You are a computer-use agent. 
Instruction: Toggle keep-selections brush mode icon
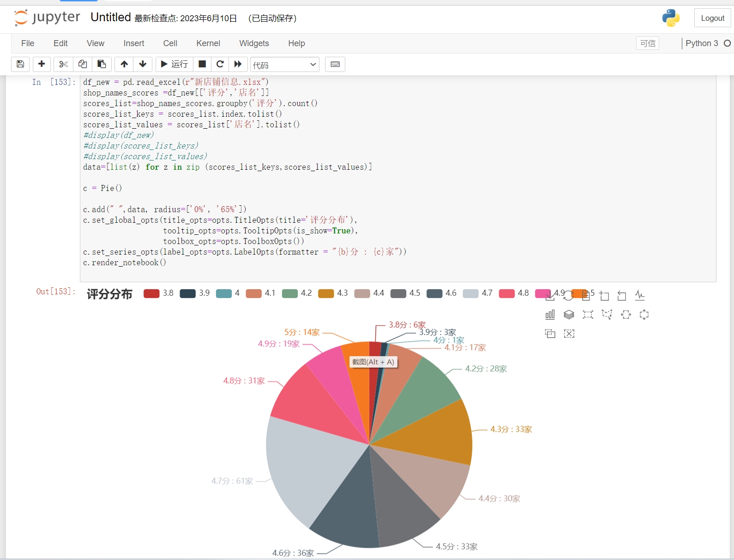pyautogui.click(x=550, y=334)
